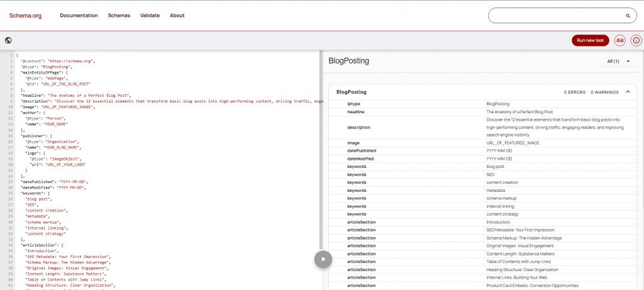
Task: Open the Schemas menu item
Action: tap(119, 16)
